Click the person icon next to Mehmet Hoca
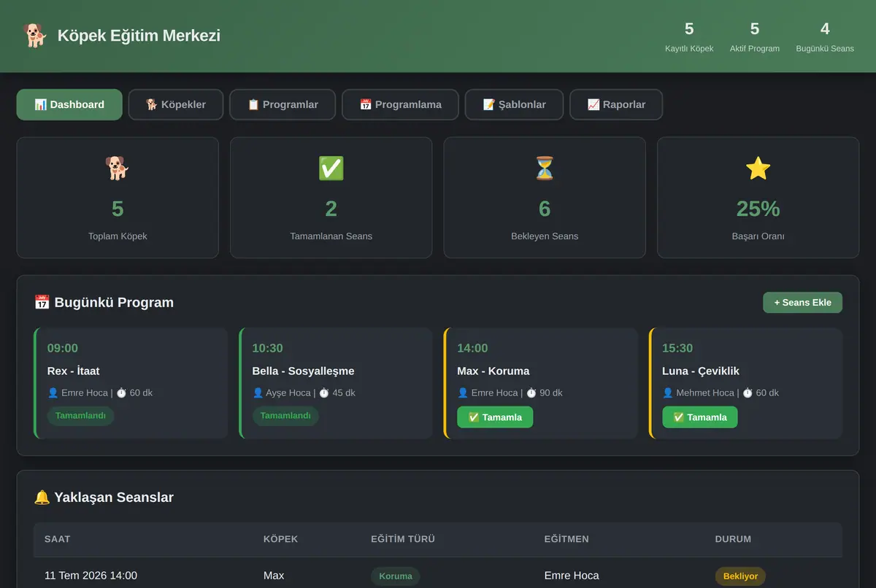This screenshot has height=588, width=876. pos(668,392)
